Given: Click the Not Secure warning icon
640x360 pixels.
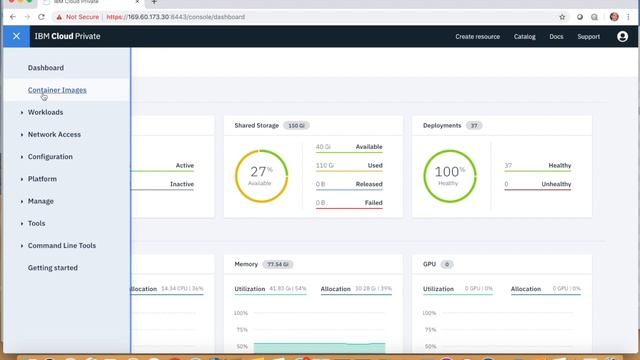Looking at the screenshot, I should (59, 17).
